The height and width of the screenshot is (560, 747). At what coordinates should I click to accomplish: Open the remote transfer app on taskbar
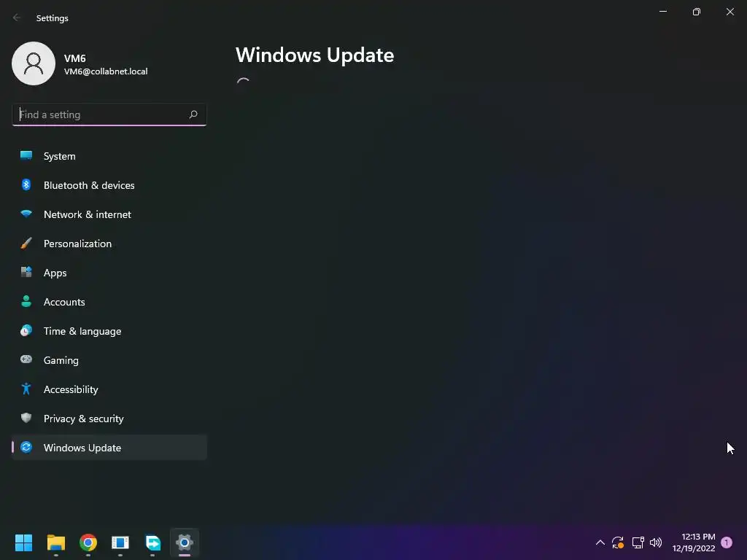coord(152,542)
